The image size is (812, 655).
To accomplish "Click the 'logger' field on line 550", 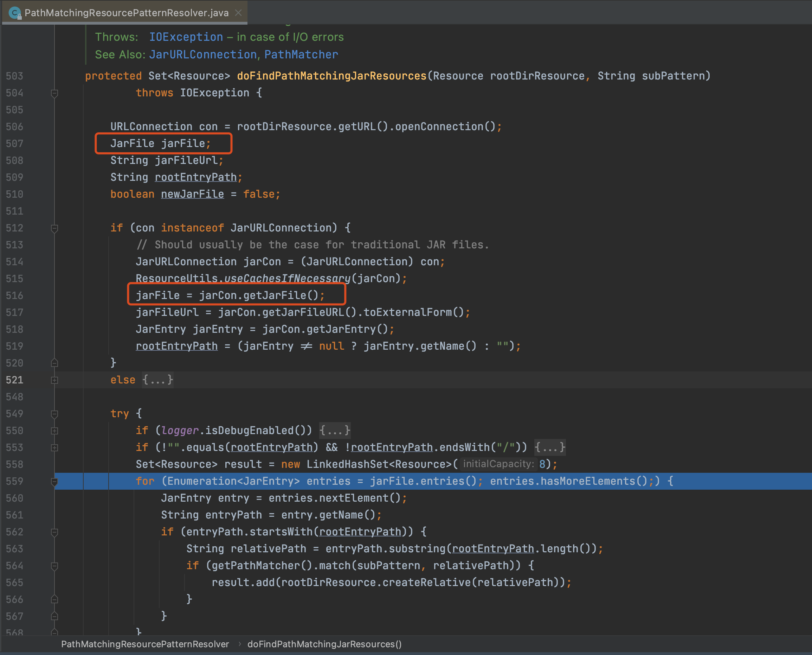I will 180,430.
